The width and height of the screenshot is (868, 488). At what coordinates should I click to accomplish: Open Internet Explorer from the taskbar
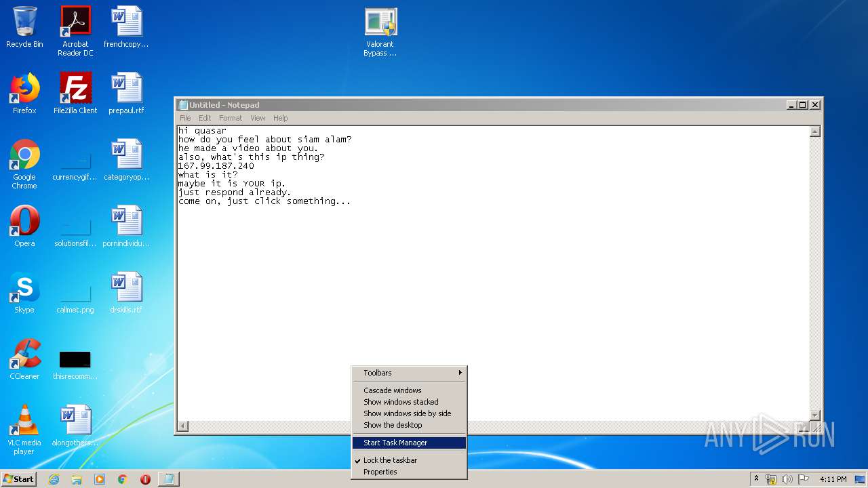54,479
